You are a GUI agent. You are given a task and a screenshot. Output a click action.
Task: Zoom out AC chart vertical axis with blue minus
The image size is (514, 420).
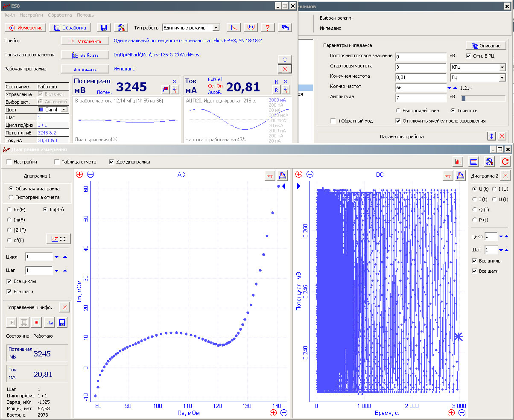[x=91, y=174]
